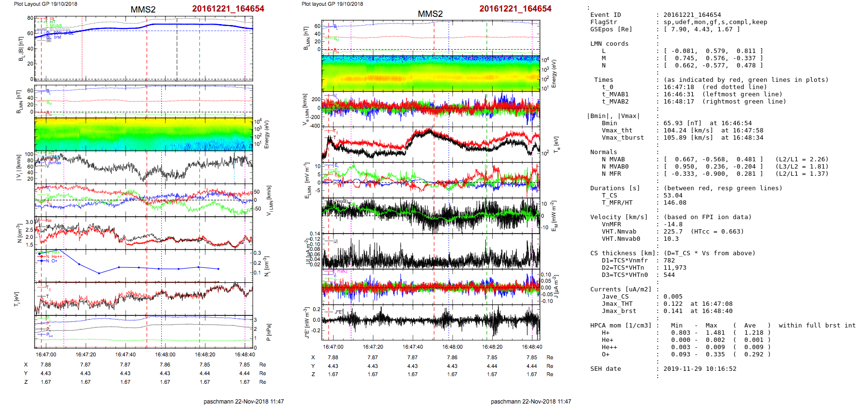
Task: Click the paschmann 22-Nov-2018 footer under left plot
Action: coord(243,401)
